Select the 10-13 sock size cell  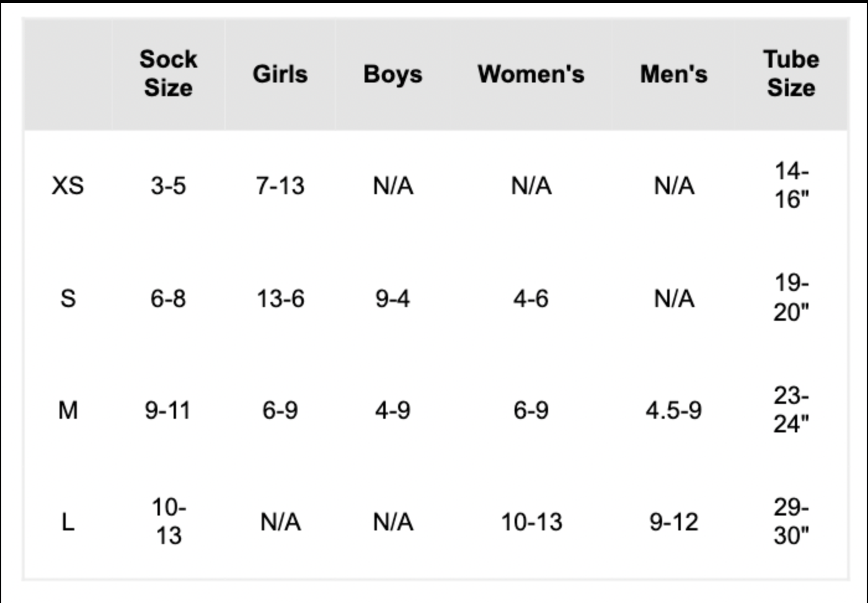coord(168,521)
